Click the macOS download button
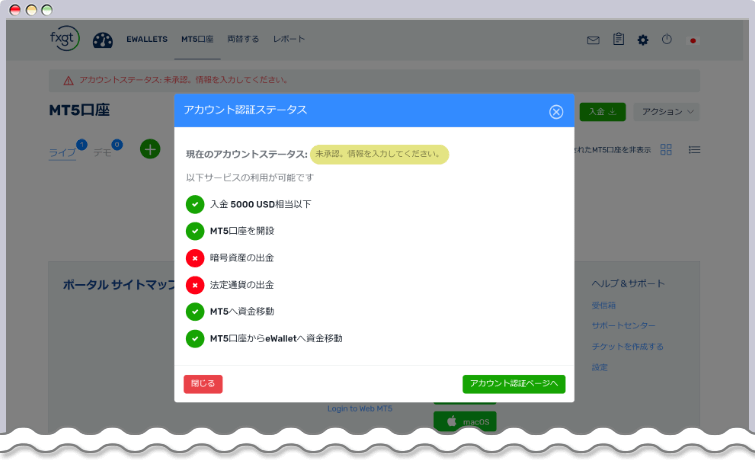The image size is (755, 460). click(465, 421)
